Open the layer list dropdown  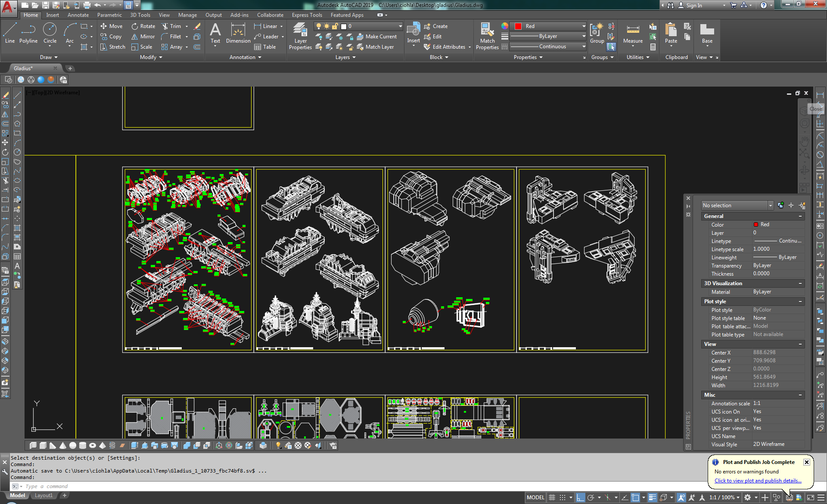click(x=358, y=26)
